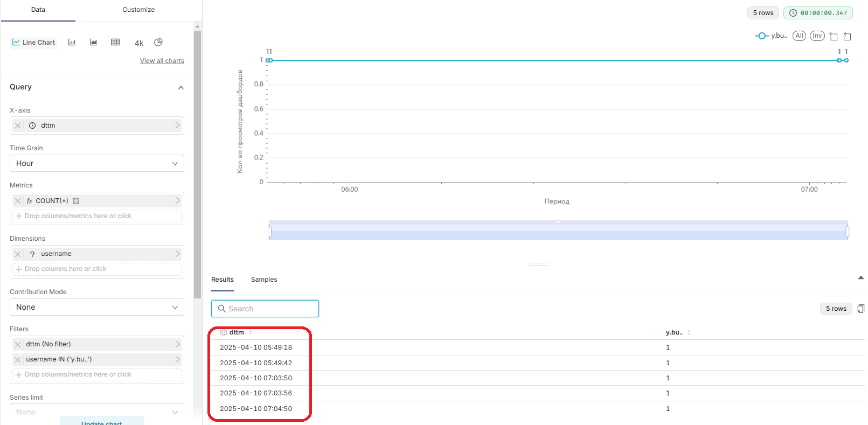Click the chart zoom reset icon
Screen dimensions: 868x425
pos(847,36)
